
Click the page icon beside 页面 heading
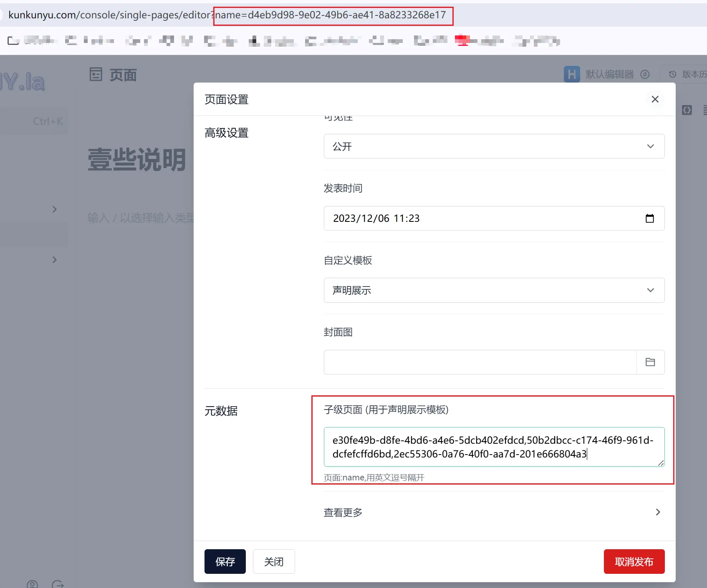coord(96,75)
